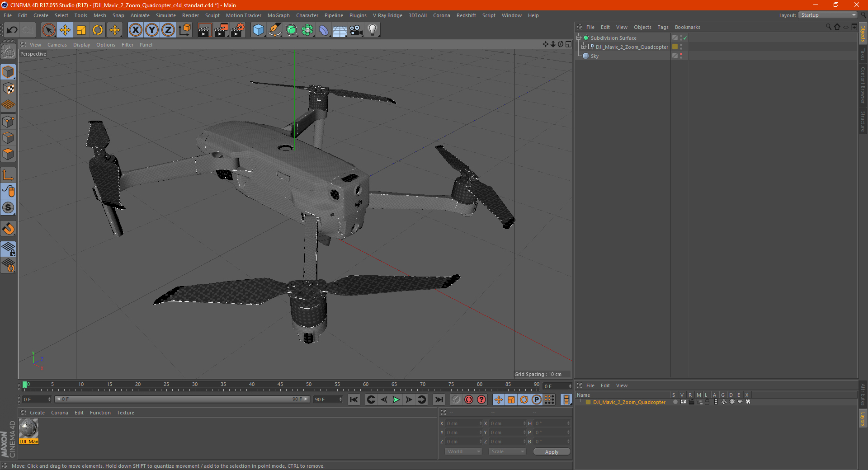Viewport: 868px width, 470px height.
Task: Open the MoGraph menu
Action: tap(278, 15)
